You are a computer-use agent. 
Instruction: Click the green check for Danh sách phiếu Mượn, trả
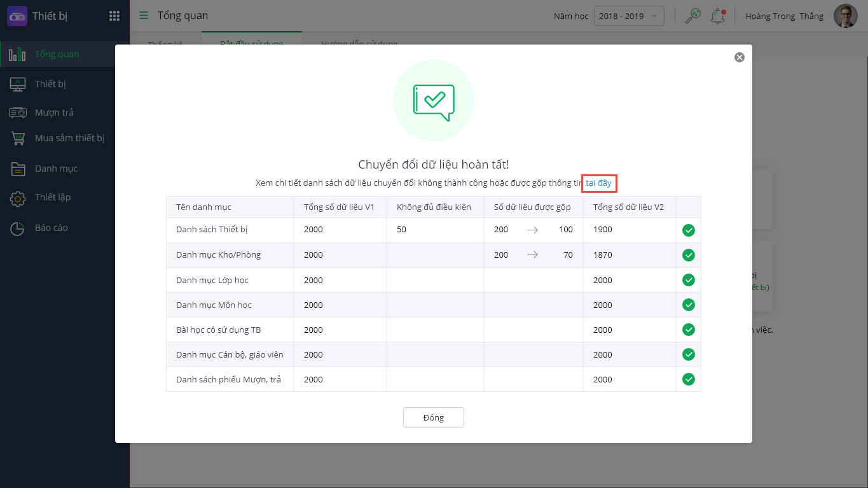[688, 379]
